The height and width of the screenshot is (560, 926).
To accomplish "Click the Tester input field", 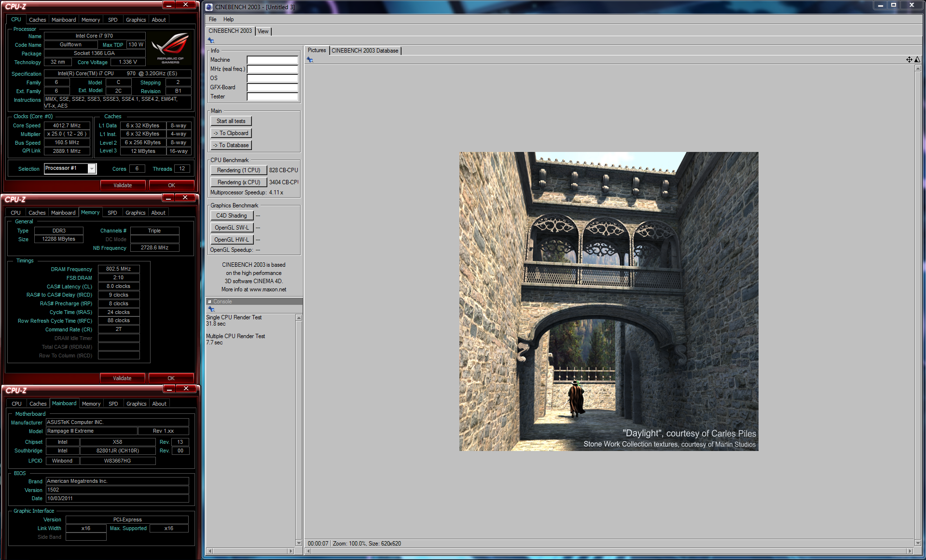I will [272, 96].
